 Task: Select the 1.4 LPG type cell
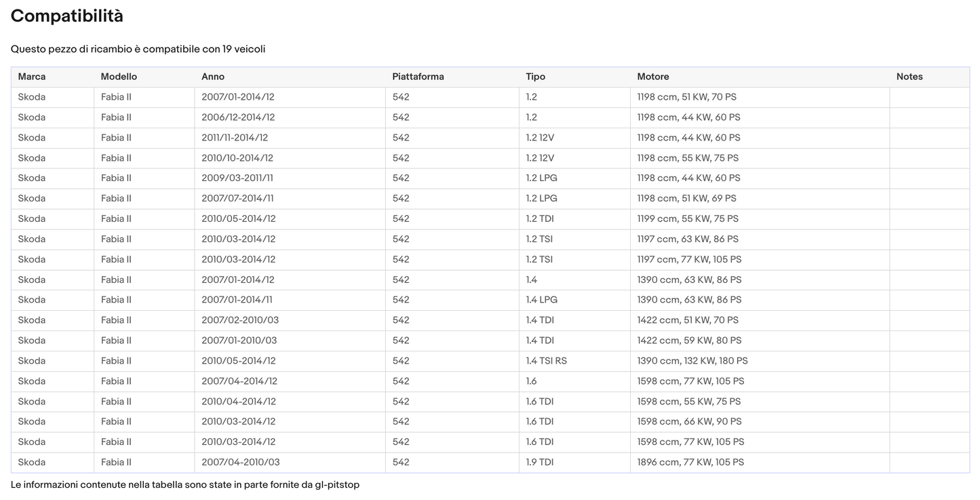541,300
